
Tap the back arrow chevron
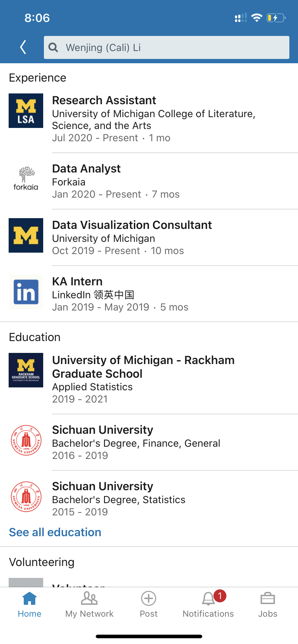23,47
